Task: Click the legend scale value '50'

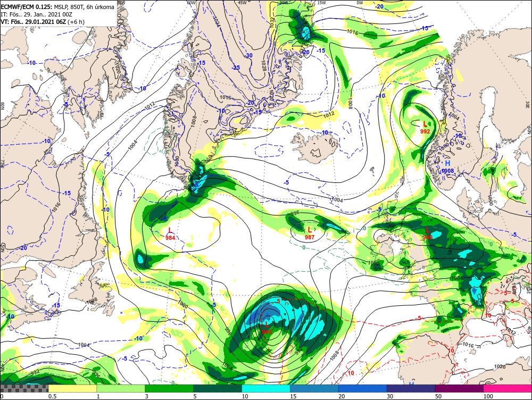Action: click(x=438, y=396)
